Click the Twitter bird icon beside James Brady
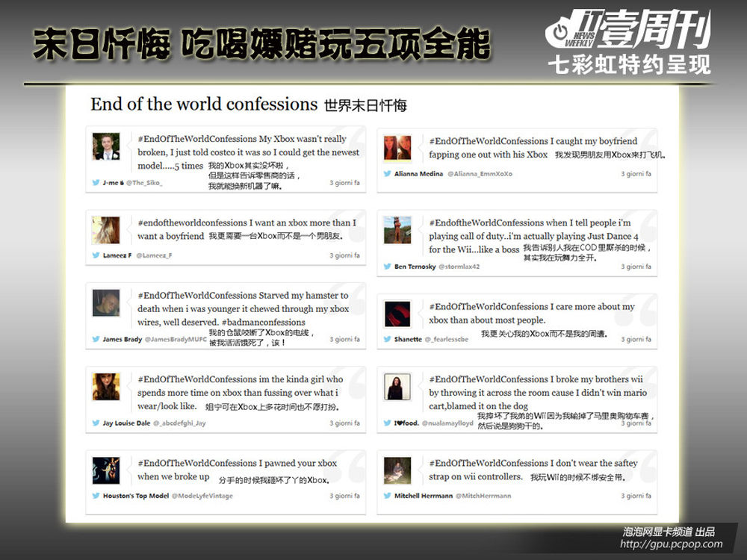The width and height of the screenshot is (747, 560). coord(96,339)
